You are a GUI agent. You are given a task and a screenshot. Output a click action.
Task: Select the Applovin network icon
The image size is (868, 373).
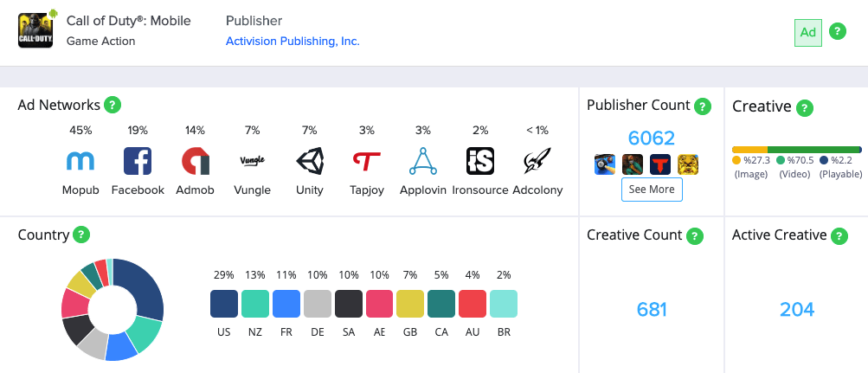[423, 161]
